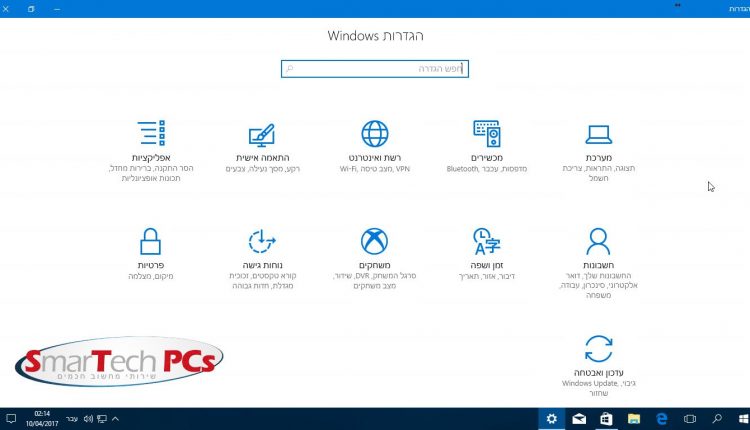Open the Start menu Windows logo
The width and height of the screenshot is (750, 430).
[743, 419]
